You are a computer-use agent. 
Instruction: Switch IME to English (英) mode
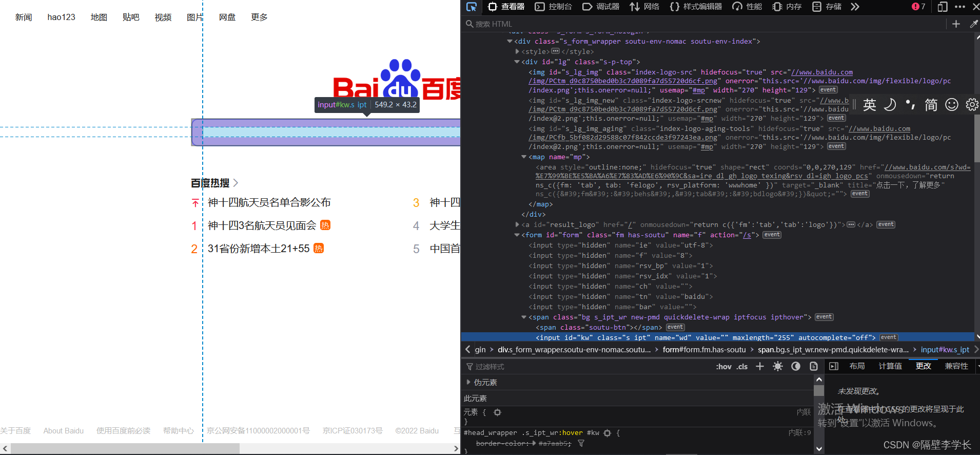869,105
